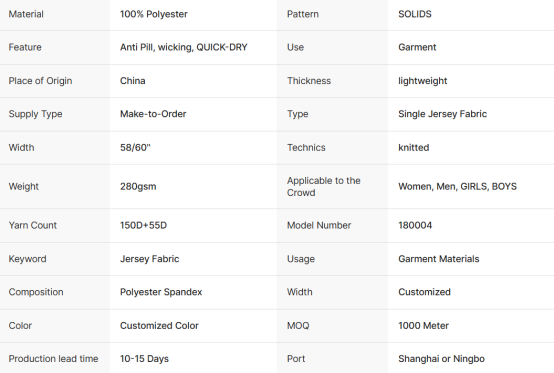Select the Single Jersey Fabric type value
554x373 pixels.
click(443, 114)
